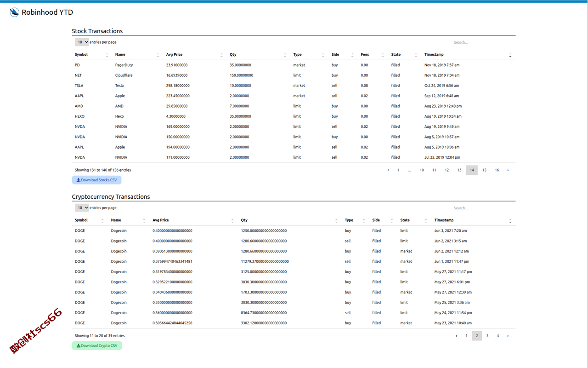Image resolution: width=588 pixels, height=368 pixels.
Task: Go to next page of crypto transactions
Action: (508, 336)
